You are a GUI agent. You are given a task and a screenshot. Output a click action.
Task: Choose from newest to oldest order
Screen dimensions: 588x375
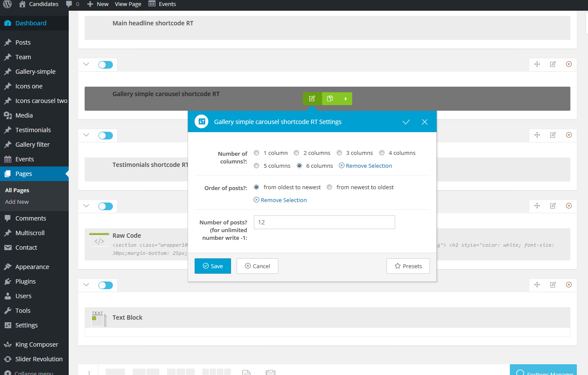[329, 187]
